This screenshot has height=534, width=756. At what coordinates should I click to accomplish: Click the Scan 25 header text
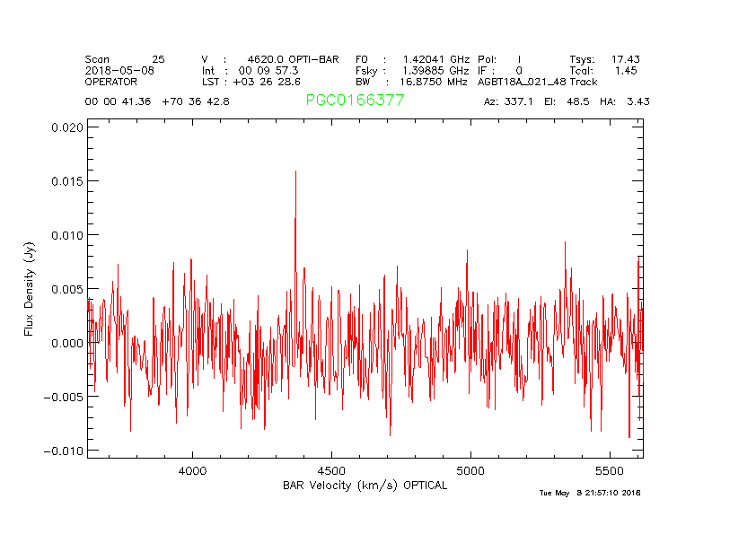click(x=125, y=59)
